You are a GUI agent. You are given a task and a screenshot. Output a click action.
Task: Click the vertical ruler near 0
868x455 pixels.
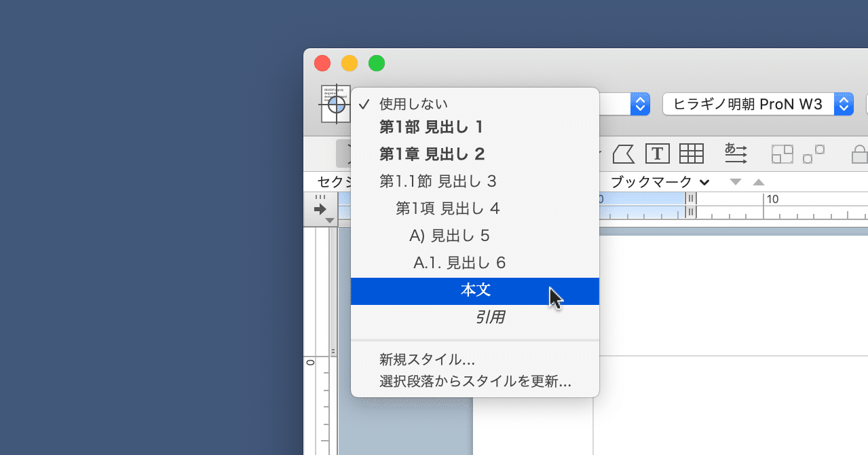click(311, 363)
